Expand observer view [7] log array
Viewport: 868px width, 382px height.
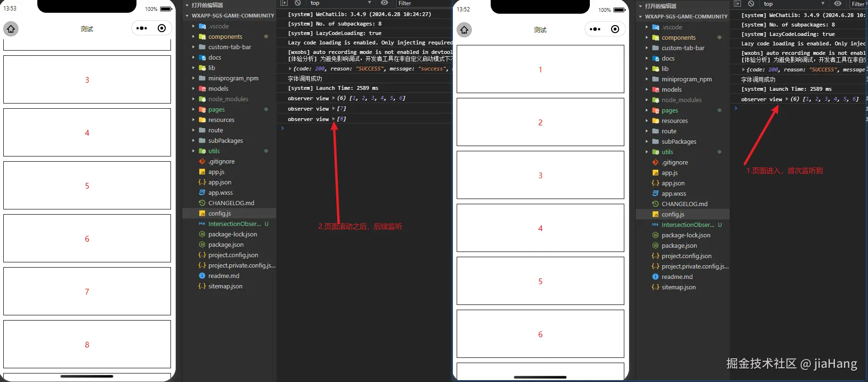[333, 109]
